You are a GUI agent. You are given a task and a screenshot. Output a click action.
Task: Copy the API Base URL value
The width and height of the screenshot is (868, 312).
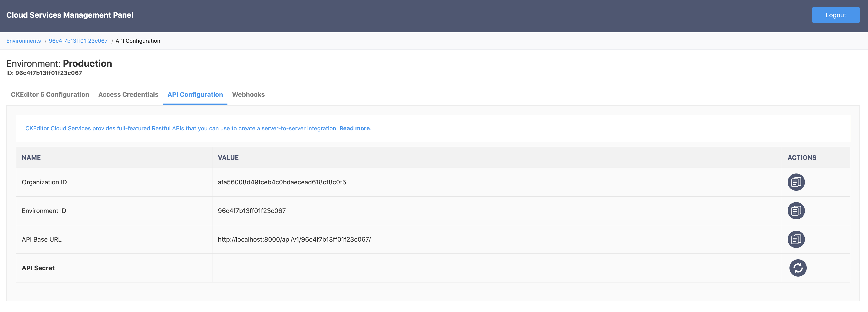pyautogui.click(x=796, y=240)
